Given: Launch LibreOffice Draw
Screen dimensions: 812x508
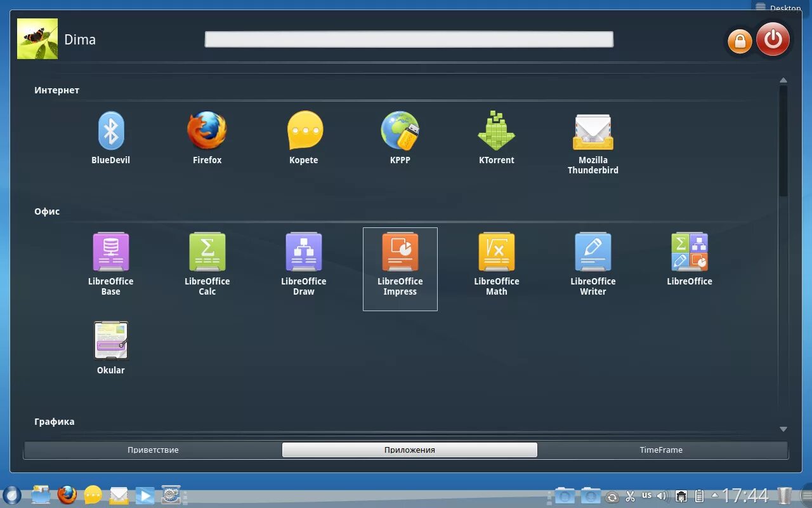Looking at the screenshot, I should click(x=304, y=264).
